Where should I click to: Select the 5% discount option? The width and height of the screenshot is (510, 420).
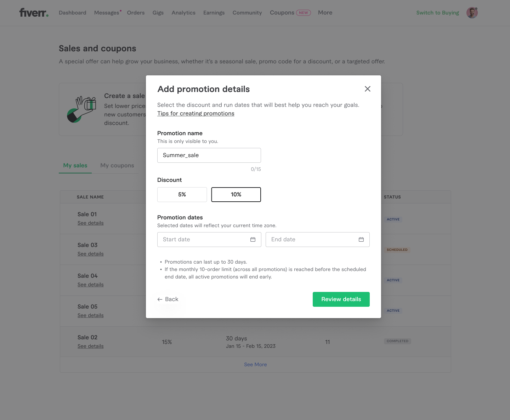tap(182, 195)
